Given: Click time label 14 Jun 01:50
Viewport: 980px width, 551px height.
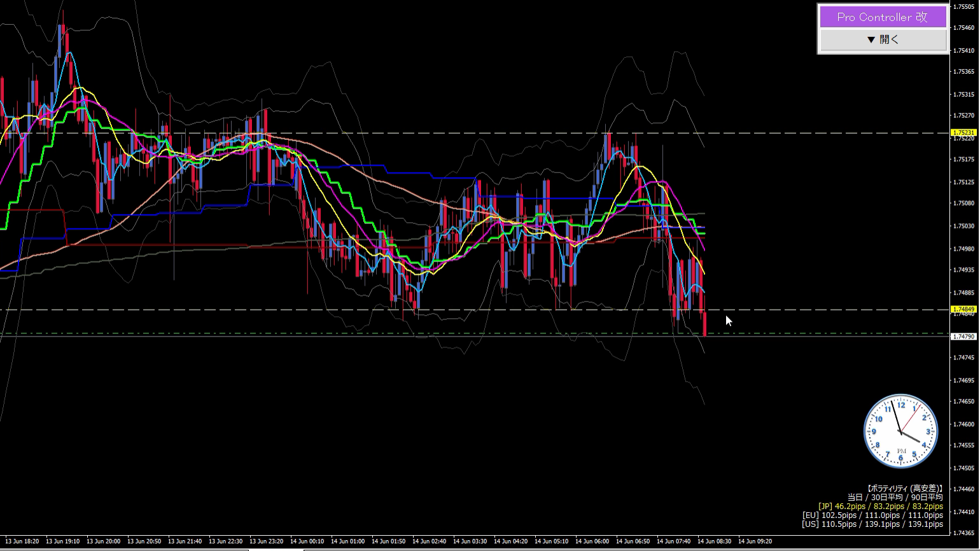Looking at the screenshot, I should [x=389, y=541].
